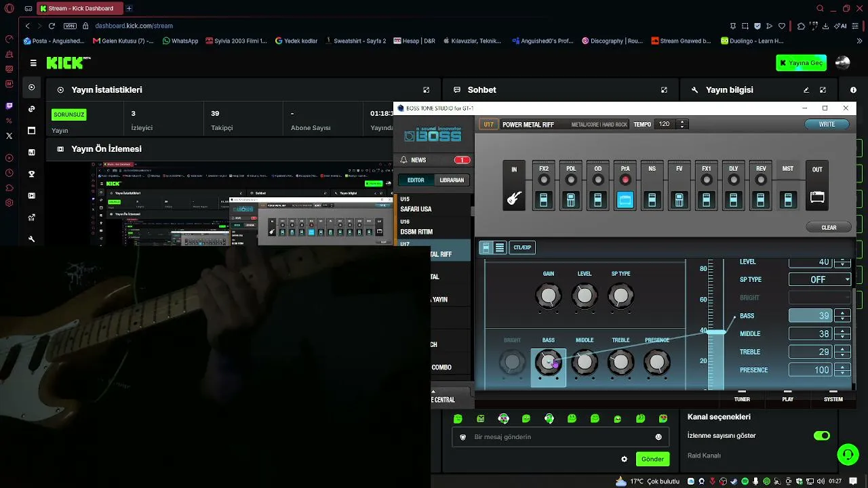Click the WRITE button
The image size is (868, 488).
(x=827, y=124)
